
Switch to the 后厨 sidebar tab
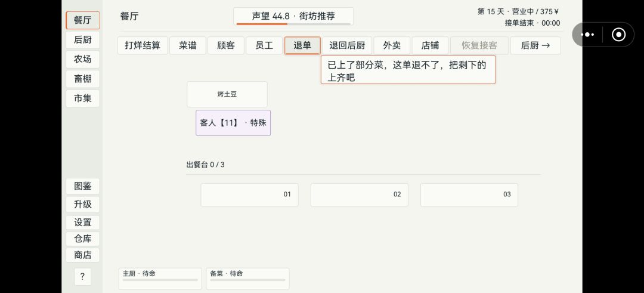tap(82, 40)
